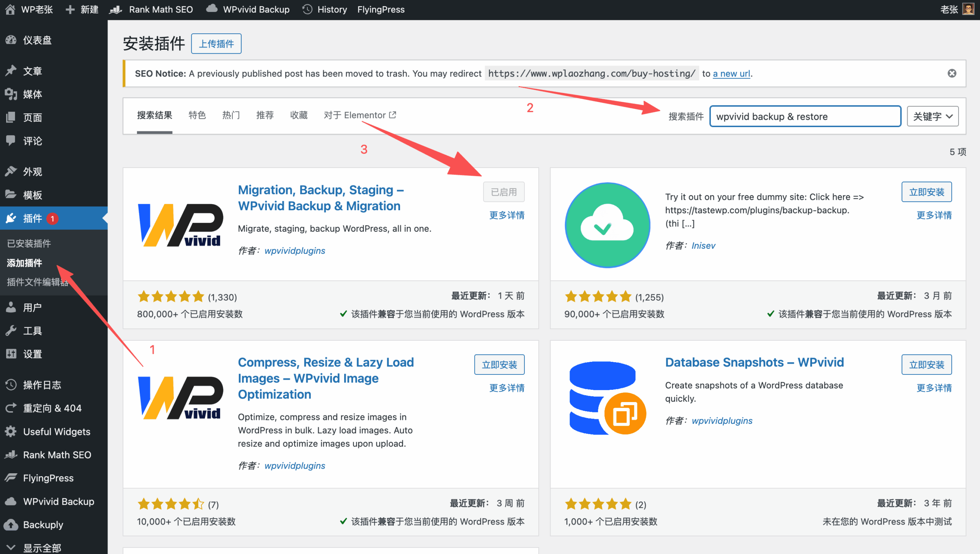Screen dimensions: 980x554
Task: Click the Backuply cloud upload icon
Action: [x=11, y=525]
